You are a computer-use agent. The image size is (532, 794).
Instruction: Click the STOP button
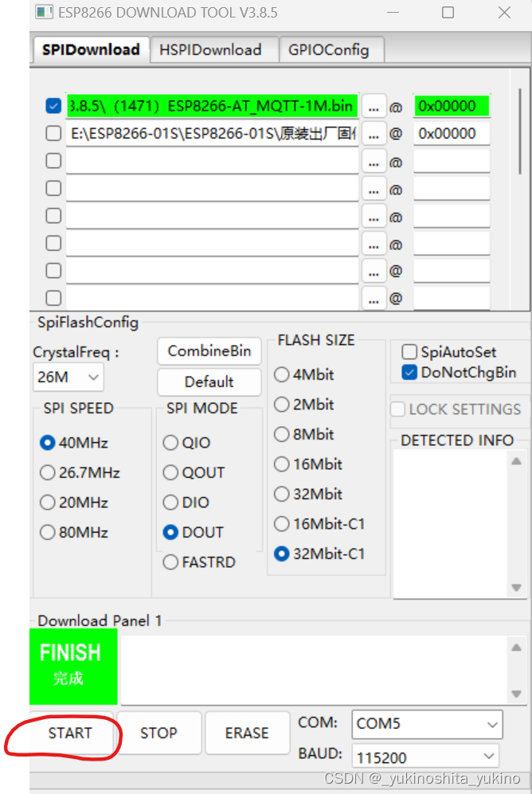pyautogui.click(x=159, y=733)
